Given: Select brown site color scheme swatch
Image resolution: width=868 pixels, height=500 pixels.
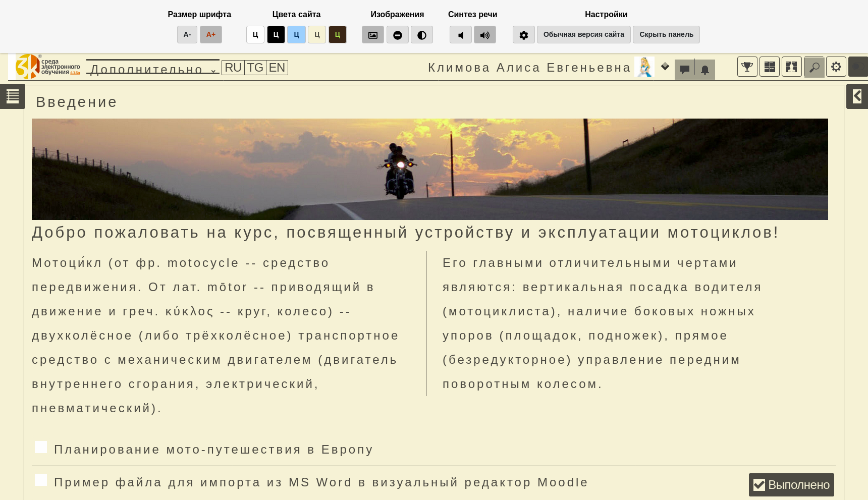Looking at the screenshot, I should pyautogui.click(x=338, y=35).
